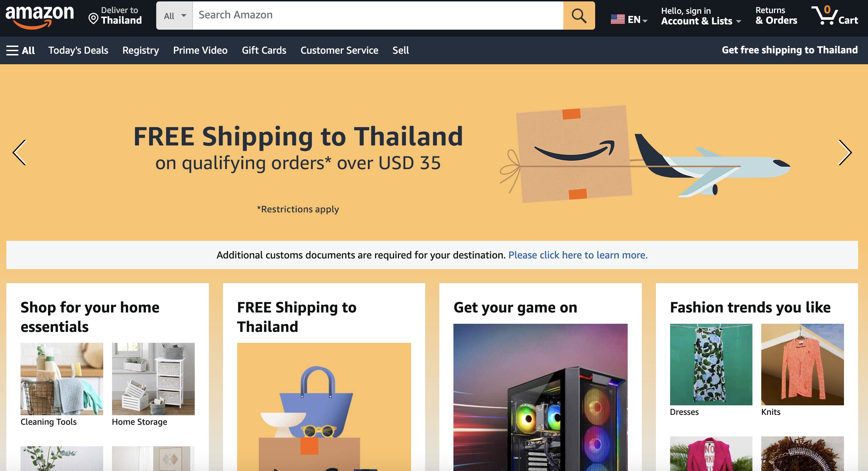Open the hamburger All menu
The width and height of the screenshot is (868, 471).
20,50
